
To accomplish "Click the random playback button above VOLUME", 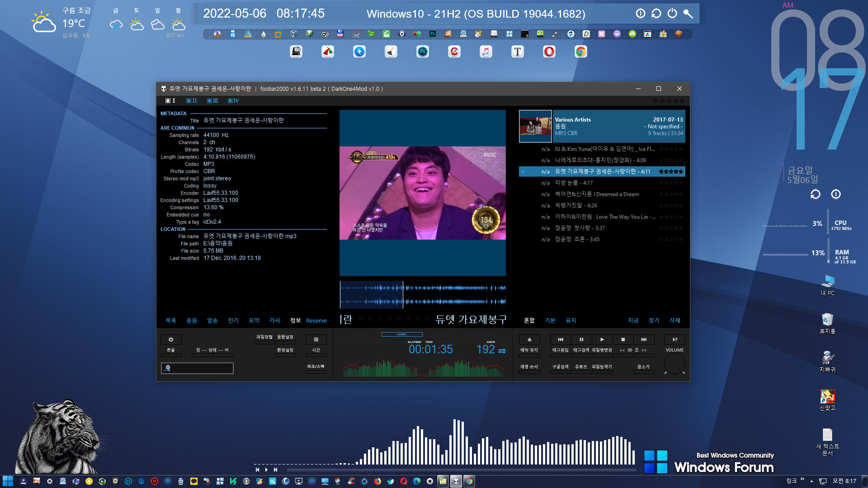I will pos(675,339).
